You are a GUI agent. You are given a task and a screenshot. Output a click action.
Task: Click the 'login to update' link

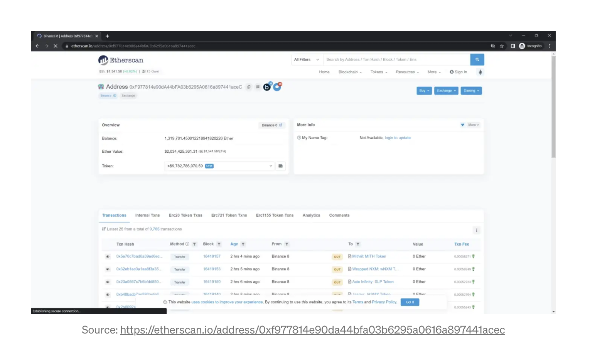pyautogui.click(x=398, y=138)
